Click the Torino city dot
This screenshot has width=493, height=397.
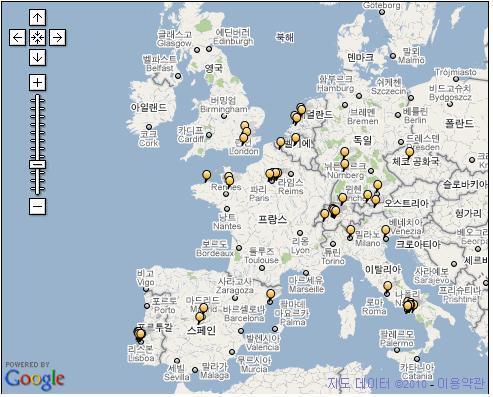pyautogui.click(x=333, y=244)
